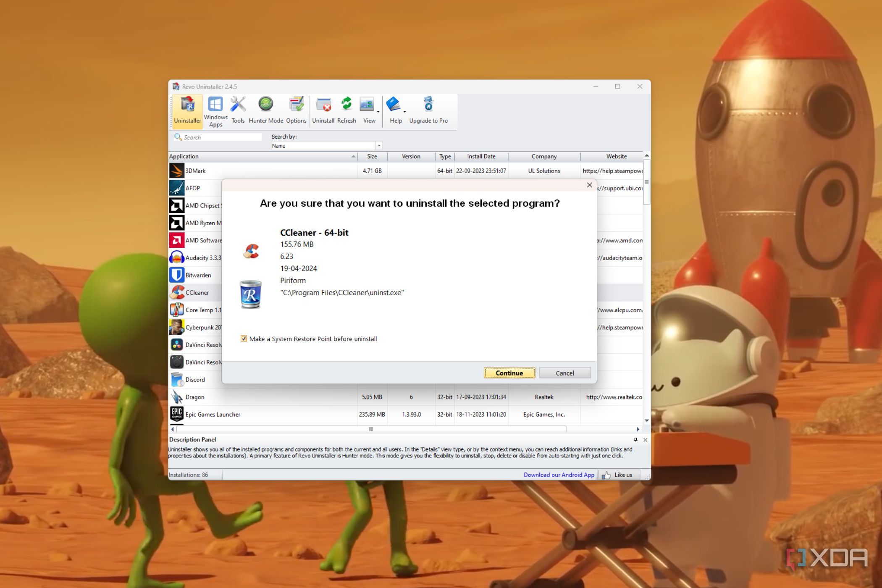Click the Help toolbar icon
The width and height of the screenshot is (882, 588).
395,111
